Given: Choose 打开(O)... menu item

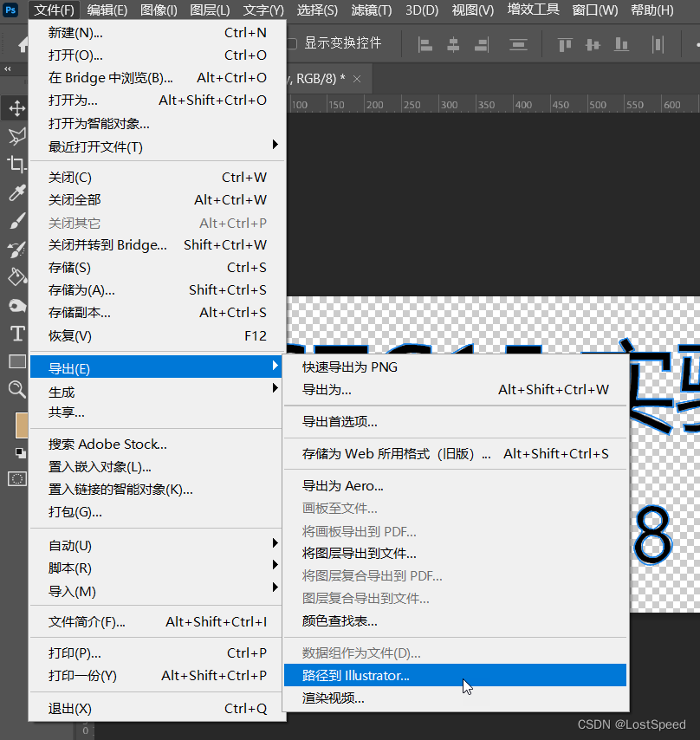Looking at the screenshot, I should 157,55.
